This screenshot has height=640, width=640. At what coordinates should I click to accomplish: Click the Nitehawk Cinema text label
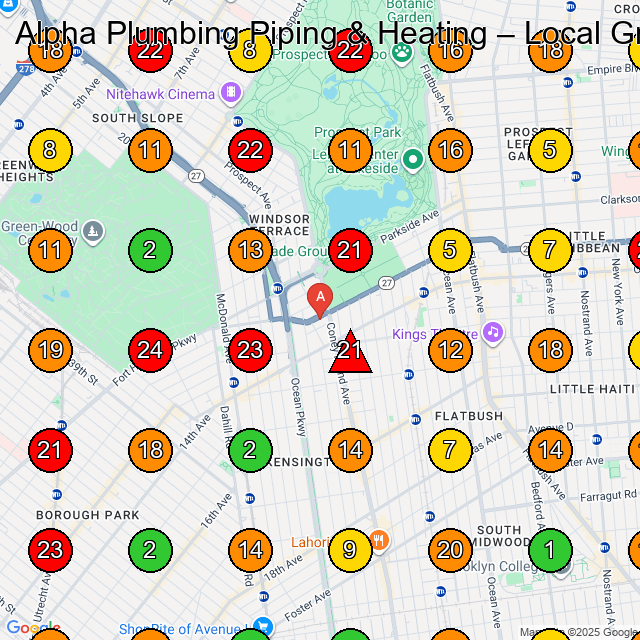click(160, 94)
